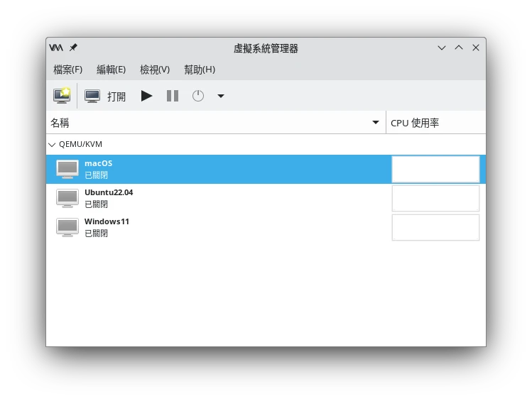
Task: Click the create new virtual machine icon
Action: point(62,96)
